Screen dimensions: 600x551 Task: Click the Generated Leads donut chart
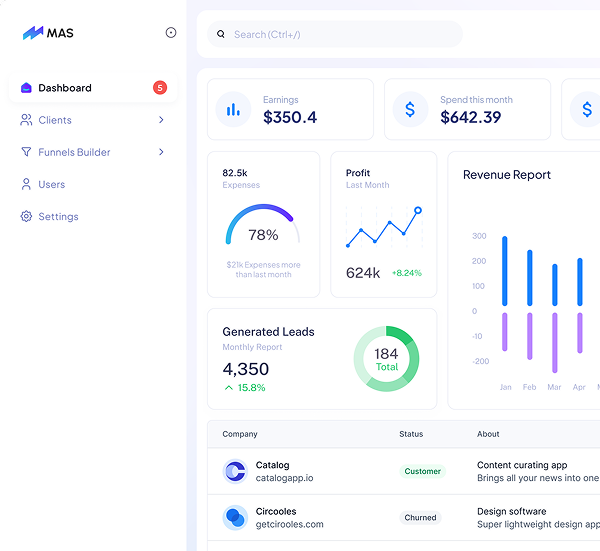[x=386, y=359]
